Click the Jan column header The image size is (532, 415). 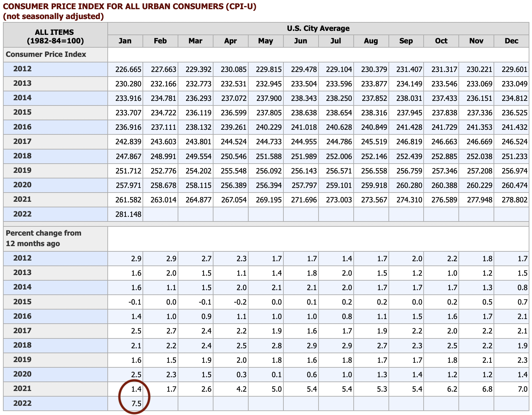[125, 41]
